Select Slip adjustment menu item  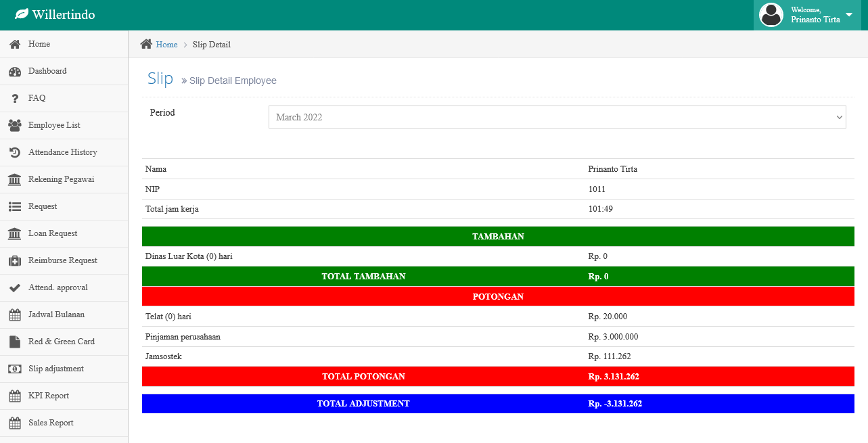(x=64, y=369)
